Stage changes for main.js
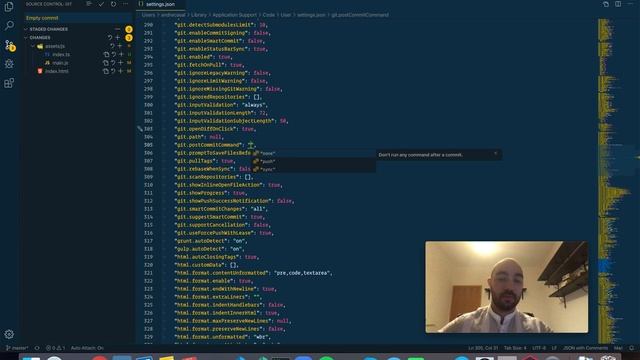The width and height of the screenshot is (640, 360). coord(120,63)
